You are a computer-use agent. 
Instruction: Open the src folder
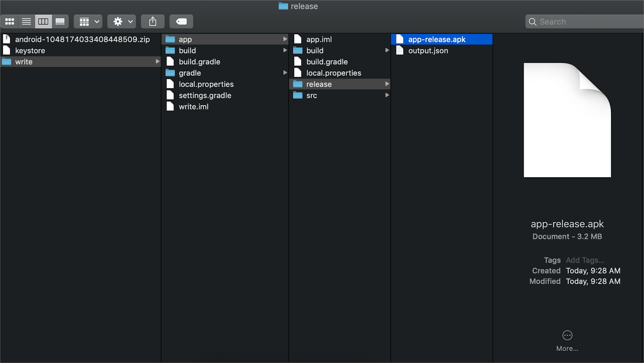click(340, 95)
